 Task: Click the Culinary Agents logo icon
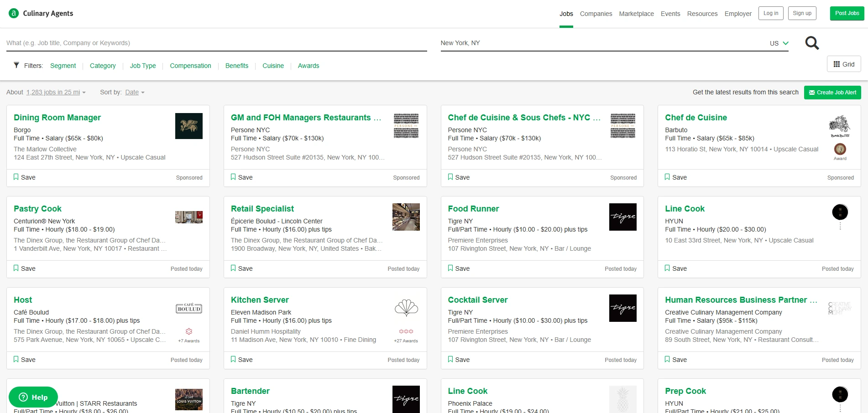[x=14, y=13]
